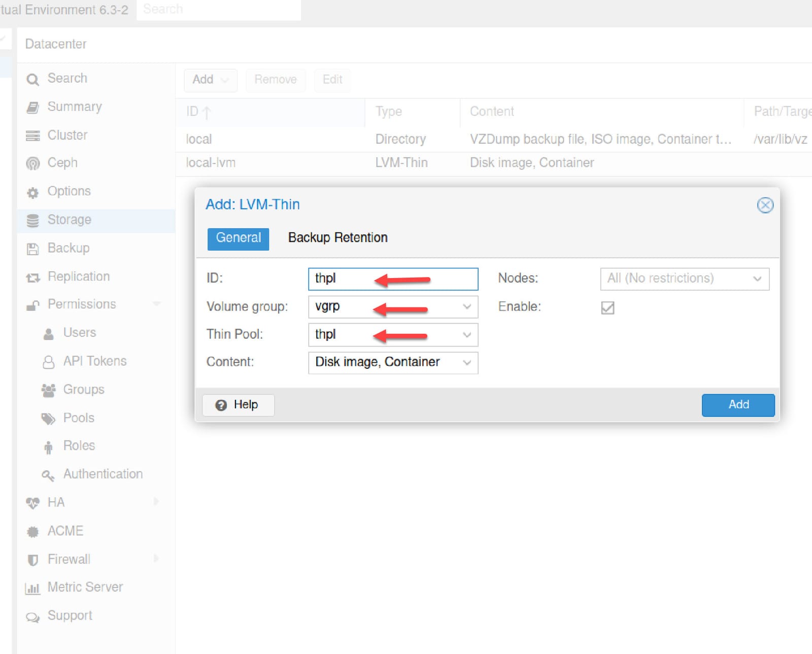Select the General tab
812x654 pixels.
tap(238, 237)
